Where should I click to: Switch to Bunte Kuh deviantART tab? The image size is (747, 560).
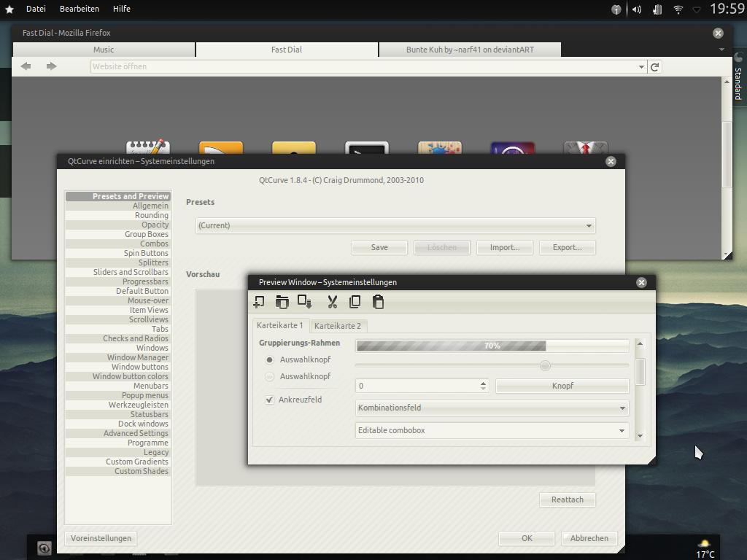(x=470, y=50)
